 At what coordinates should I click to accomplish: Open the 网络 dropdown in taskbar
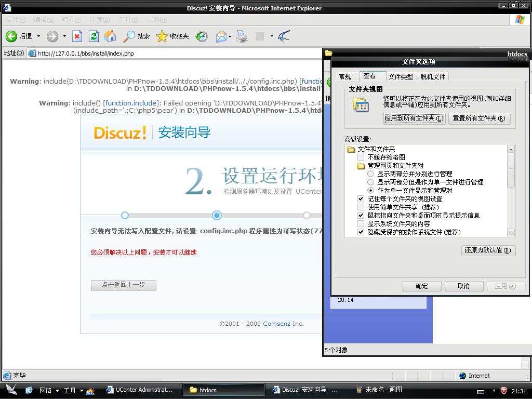[57, 390]
